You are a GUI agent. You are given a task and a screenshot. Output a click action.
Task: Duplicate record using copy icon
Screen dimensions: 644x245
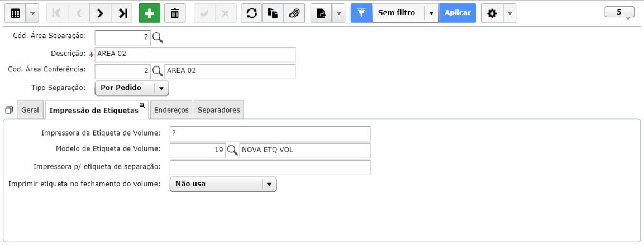[273, 13]
